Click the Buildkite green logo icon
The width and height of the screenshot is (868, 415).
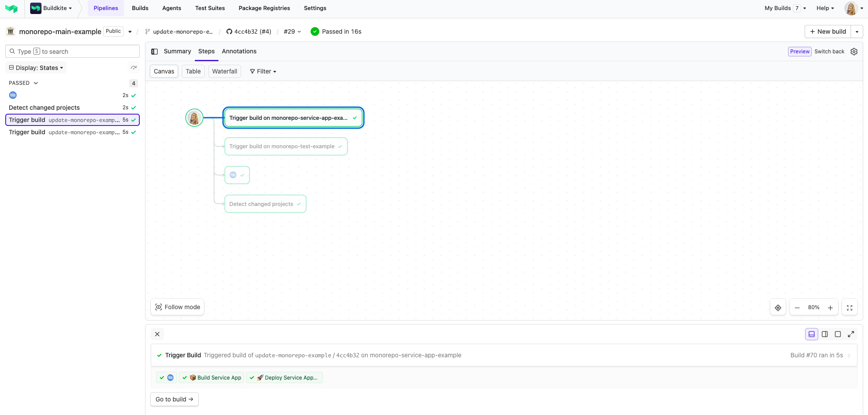[11, 8]
